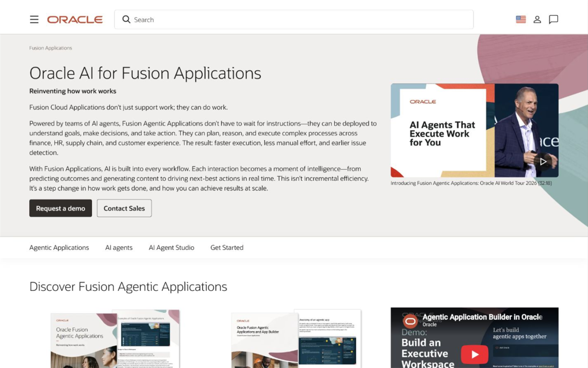This screenshot has height=368, width=588.
Task: Open the chat bubble contact icon
Action: click(x=554, y=19)
